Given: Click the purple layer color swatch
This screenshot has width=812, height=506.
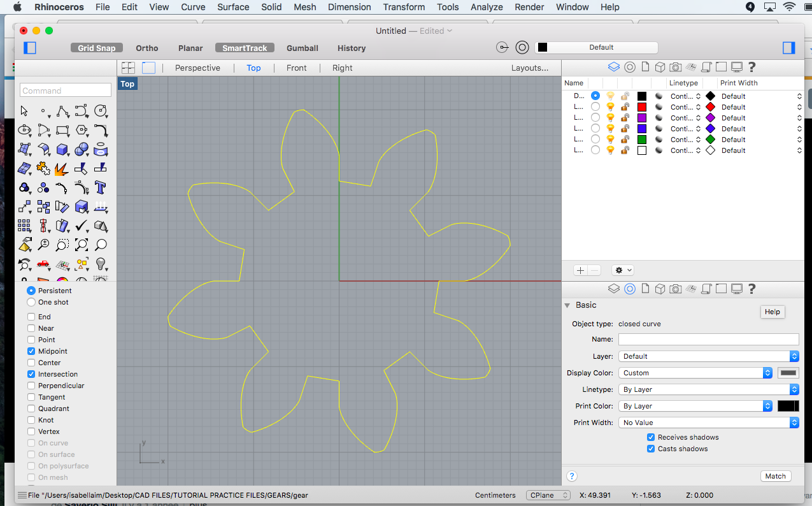Looking at the screenshot, I should point(642,118).
